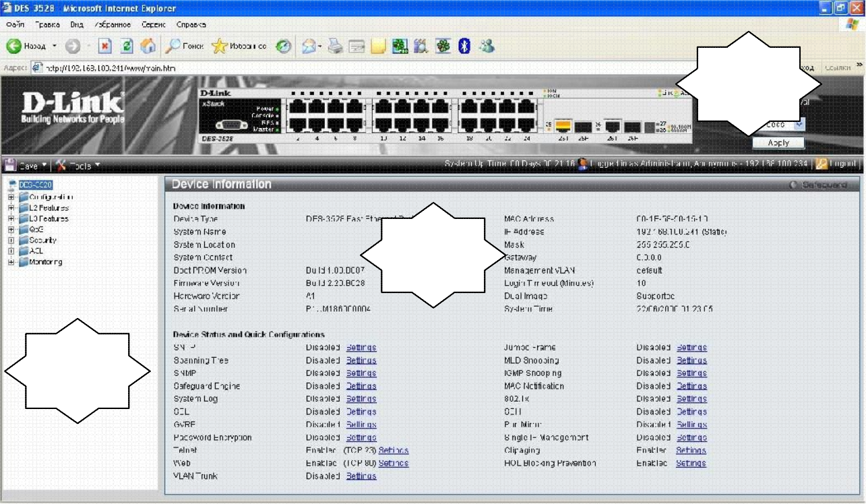Click port 25T on switch panel
The height and width of the screenshot is (504, 866).
(563, 126)
